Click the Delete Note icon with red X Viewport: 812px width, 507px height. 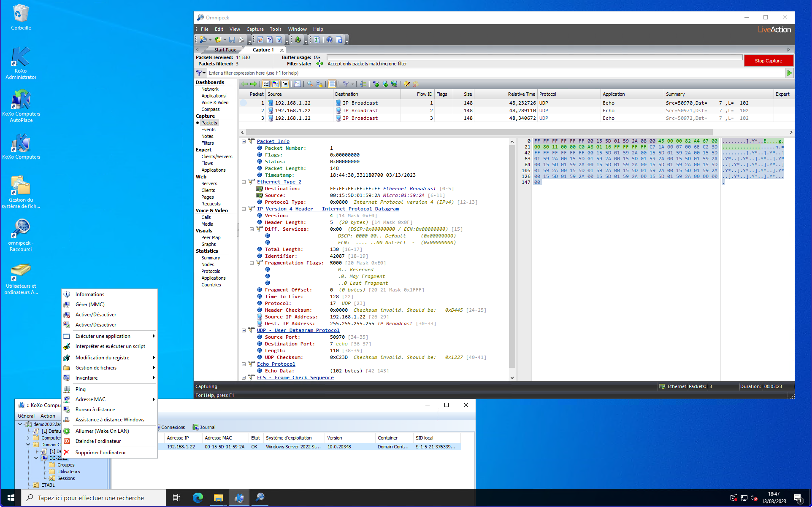416,84
